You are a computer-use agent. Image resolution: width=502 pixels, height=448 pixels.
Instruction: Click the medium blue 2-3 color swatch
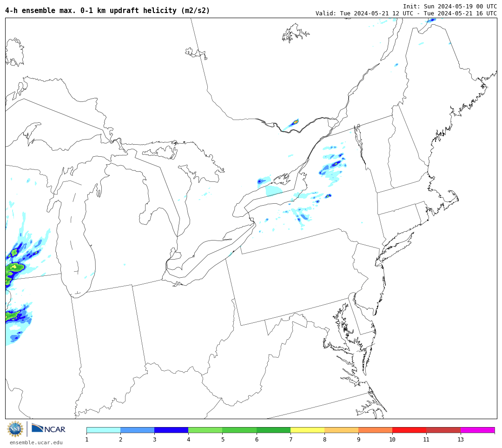(x=137, y=430)
